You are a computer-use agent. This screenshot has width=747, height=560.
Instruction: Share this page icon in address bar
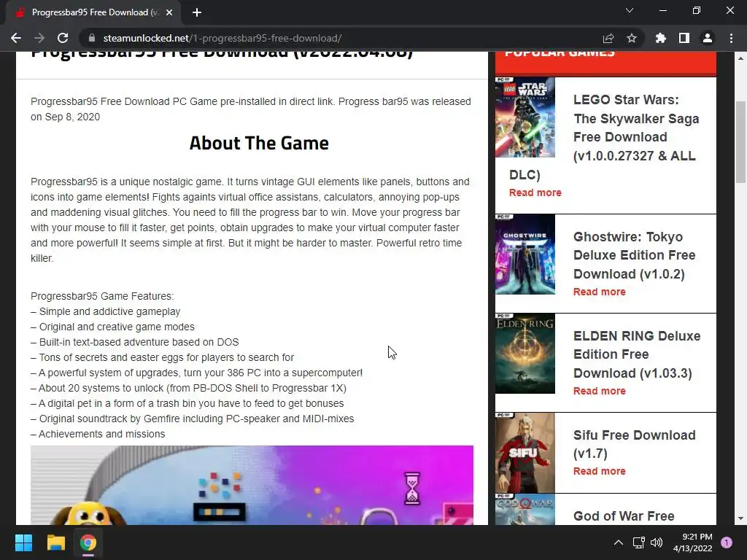tap(608, 38)
